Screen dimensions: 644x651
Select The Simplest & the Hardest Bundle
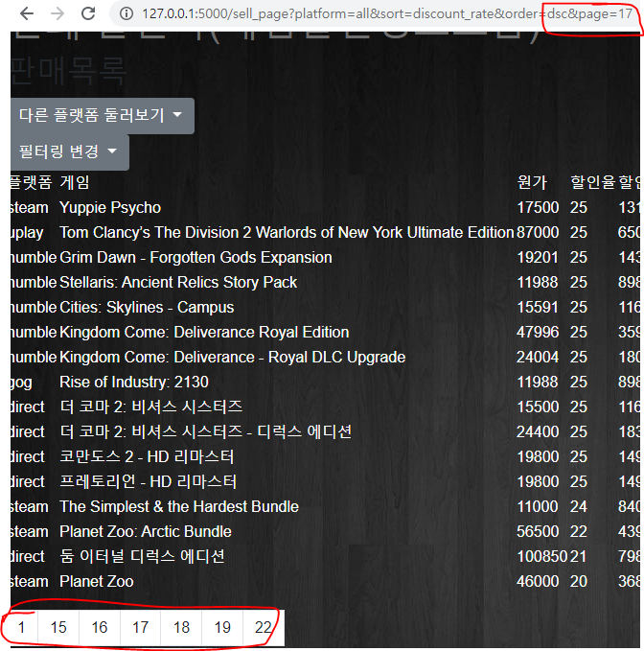coord(179,506)
